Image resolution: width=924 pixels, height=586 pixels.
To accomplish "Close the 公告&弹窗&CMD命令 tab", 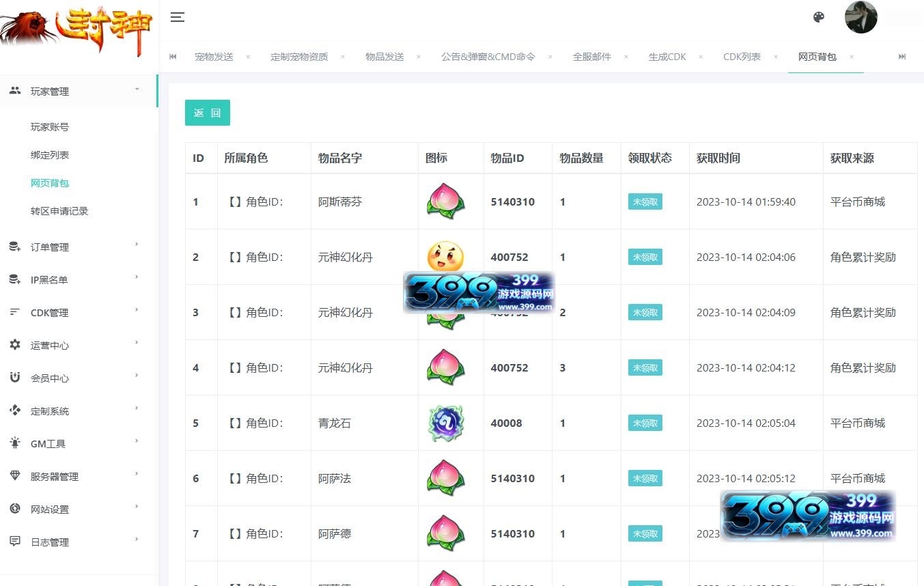I will point(550,57).
